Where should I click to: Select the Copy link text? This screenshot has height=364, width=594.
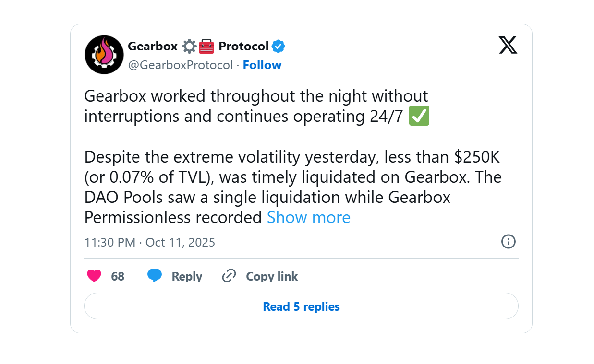click(x=272, y=277)
